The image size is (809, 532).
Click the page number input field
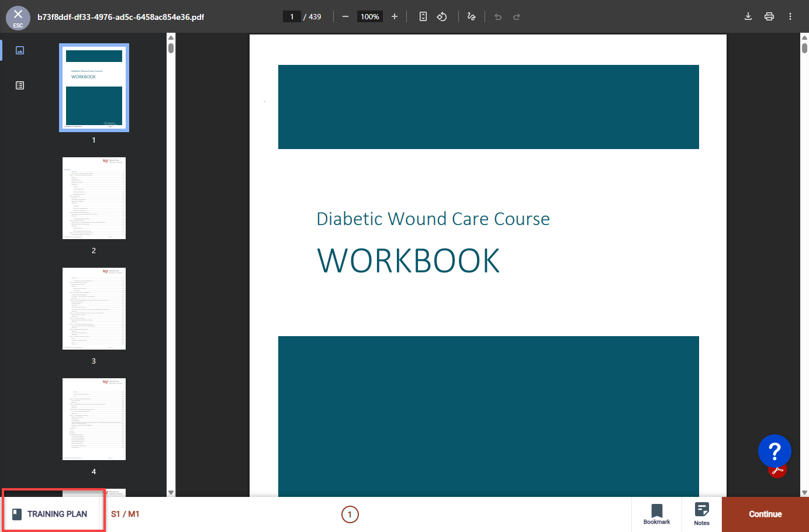point(292,16)
